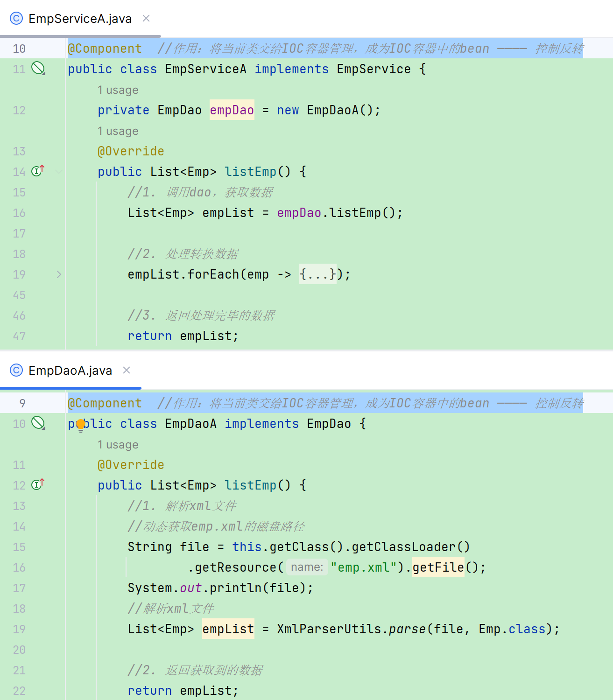
Task: Click highlighted empDao field name
Action: pos(232,110)
